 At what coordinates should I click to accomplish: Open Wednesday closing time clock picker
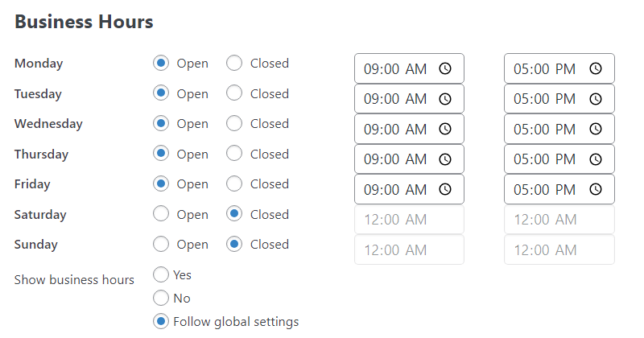tap(596, 129)
